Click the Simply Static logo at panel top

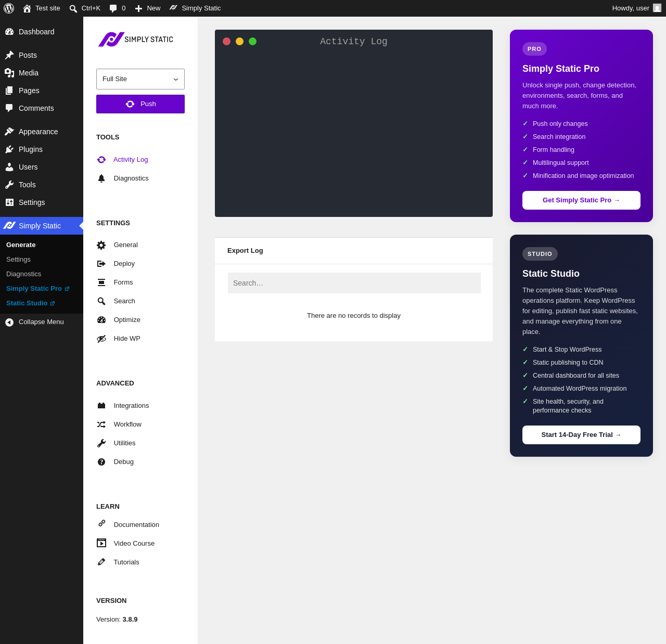pyautogui.click(x=136, y=40)
